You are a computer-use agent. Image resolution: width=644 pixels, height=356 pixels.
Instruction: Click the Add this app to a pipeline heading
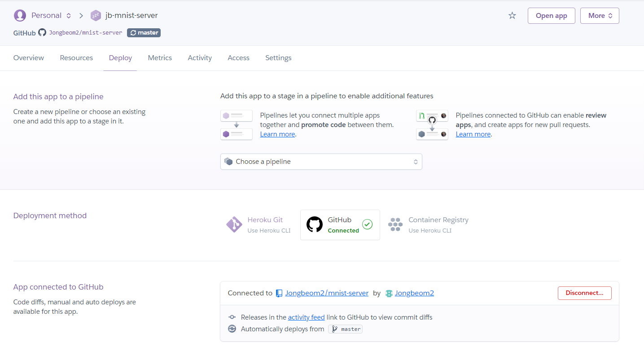pos(58,97)
